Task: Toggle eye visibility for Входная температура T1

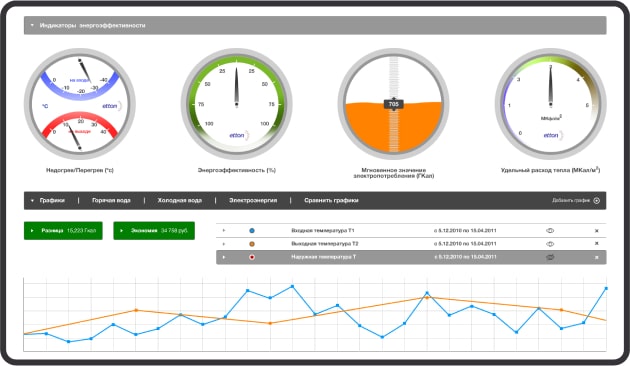Action: point(550,231)
